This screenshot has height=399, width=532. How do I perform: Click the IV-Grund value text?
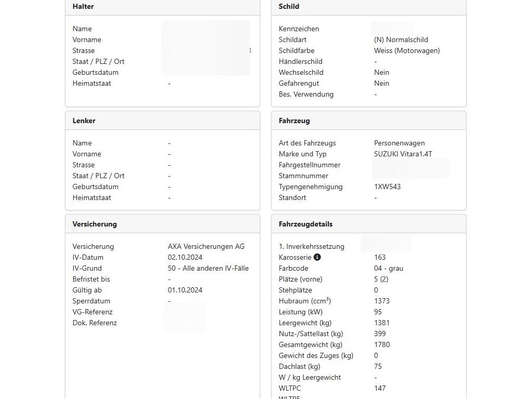[208, 269]
